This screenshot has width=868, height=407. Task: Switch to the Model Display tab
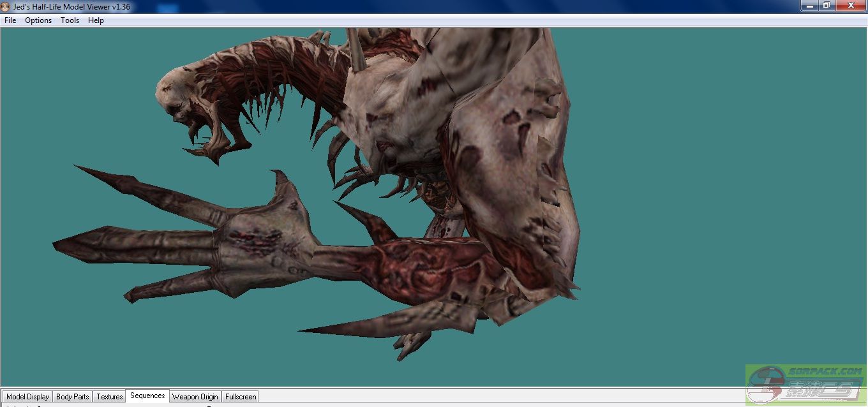pyautogui.click(x=27, y=397)
